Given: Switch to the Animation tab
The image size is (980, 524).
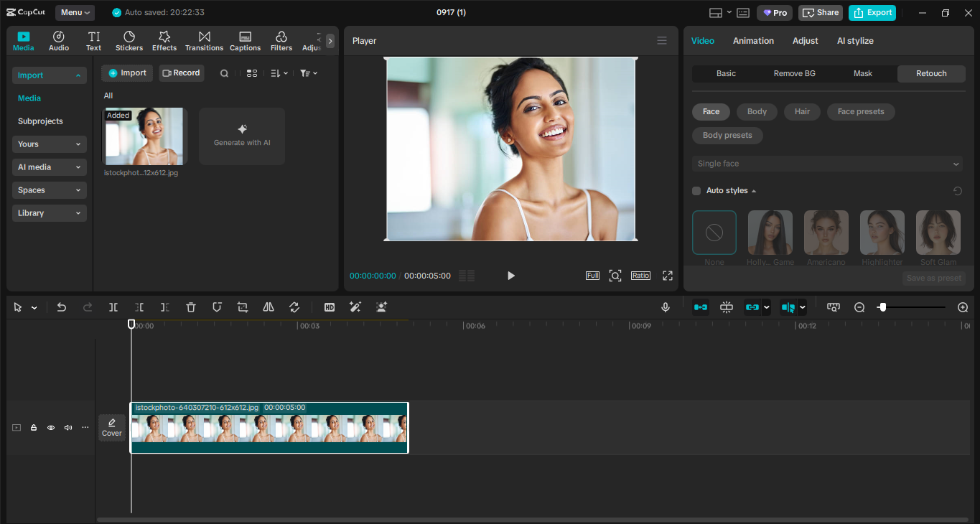Looking at the screenshot, I should point(752,40).
